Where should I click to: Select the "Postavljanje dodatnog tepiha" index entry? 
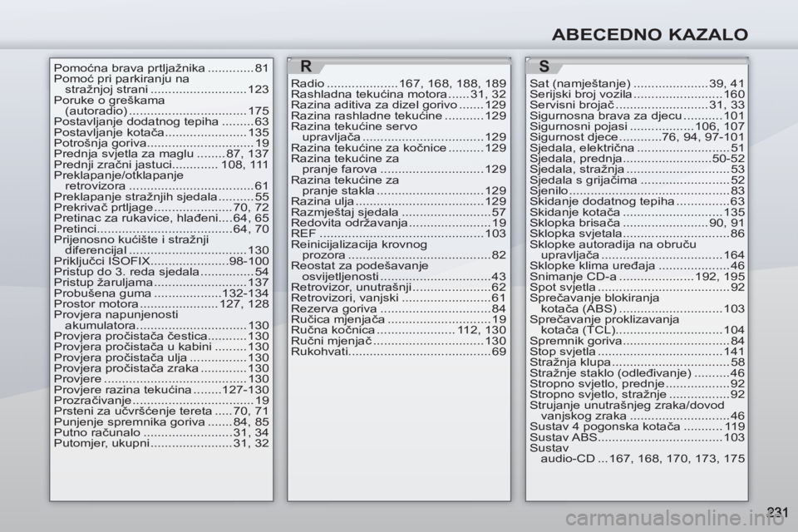pos(161,121)
